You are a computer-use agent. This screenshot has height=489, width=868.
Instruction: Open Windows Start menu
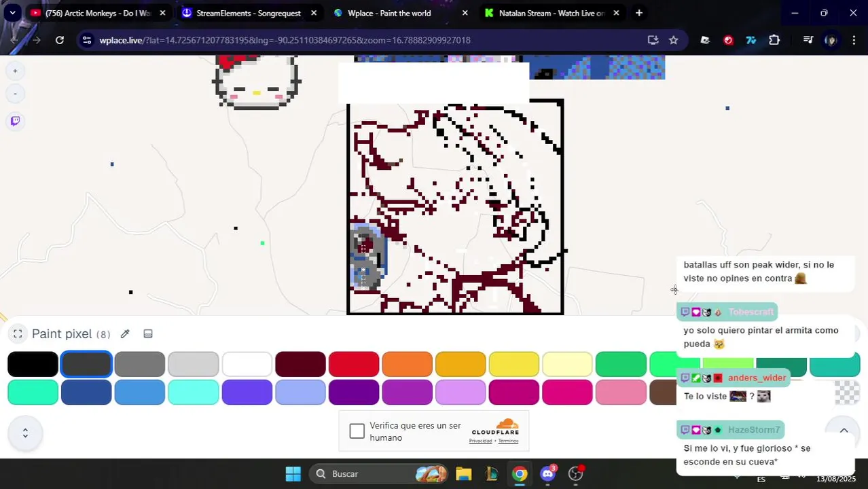pyautogui.click(x=293, y=474)
